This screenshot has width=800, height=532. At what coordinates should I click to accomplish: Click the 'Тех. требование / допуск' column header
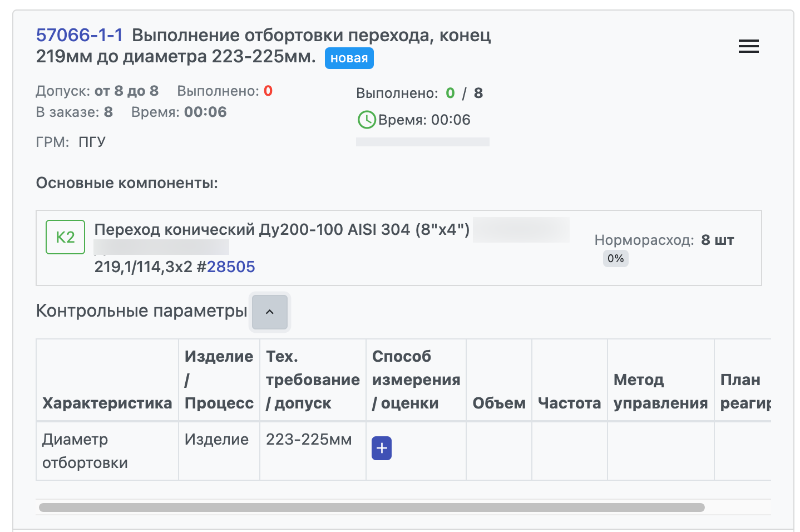coord(312,380)
